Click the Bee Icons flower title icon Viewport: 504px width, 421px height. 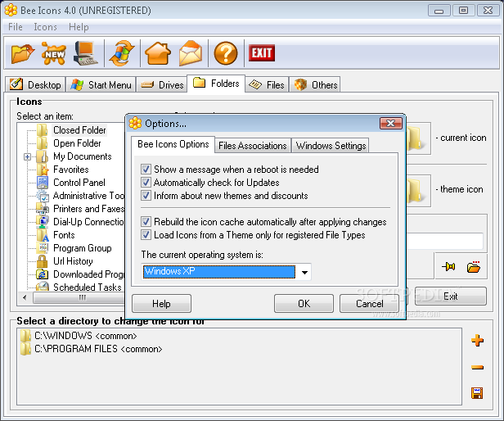point(11,11)
